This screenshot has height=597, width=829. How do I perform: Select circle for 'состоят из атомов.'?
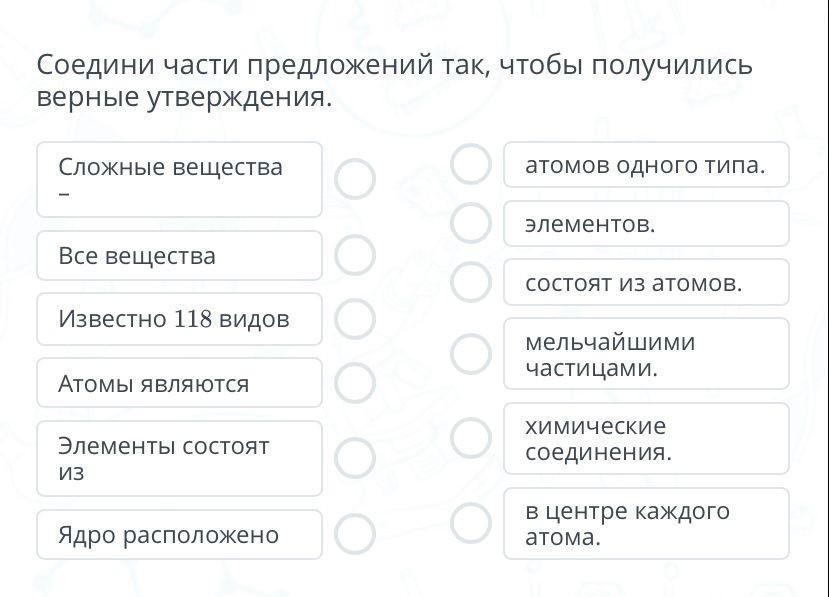point(471,282)
